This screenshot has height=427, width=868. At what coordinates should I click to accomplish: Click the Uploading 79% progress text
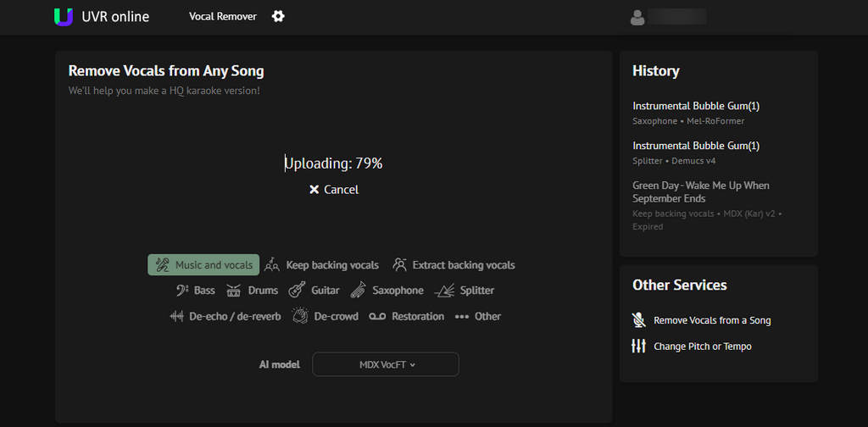(x=334, y=164)
